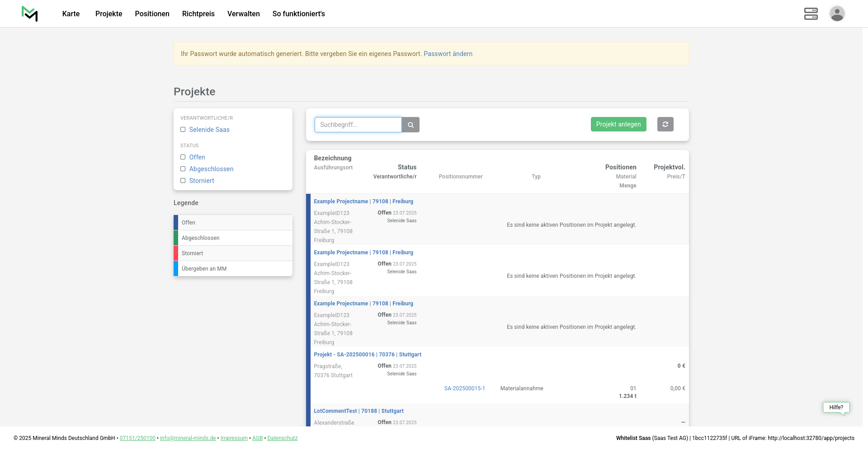The image size is (868, 449).
Task: Select the Verwalten menu
Action: tap(243, 14)
